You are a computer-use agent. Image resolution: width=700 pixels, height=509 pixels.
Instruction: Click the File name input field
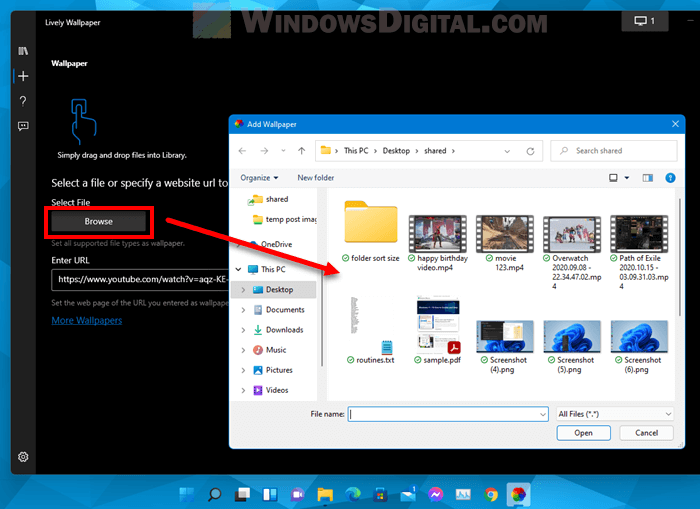click(x=448, y=414)
